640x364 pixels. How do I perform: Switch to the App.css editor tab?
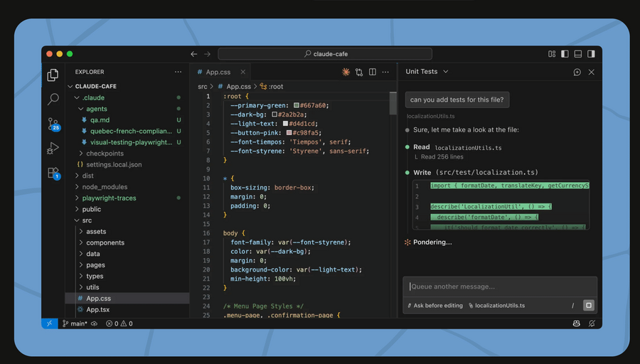218,72
